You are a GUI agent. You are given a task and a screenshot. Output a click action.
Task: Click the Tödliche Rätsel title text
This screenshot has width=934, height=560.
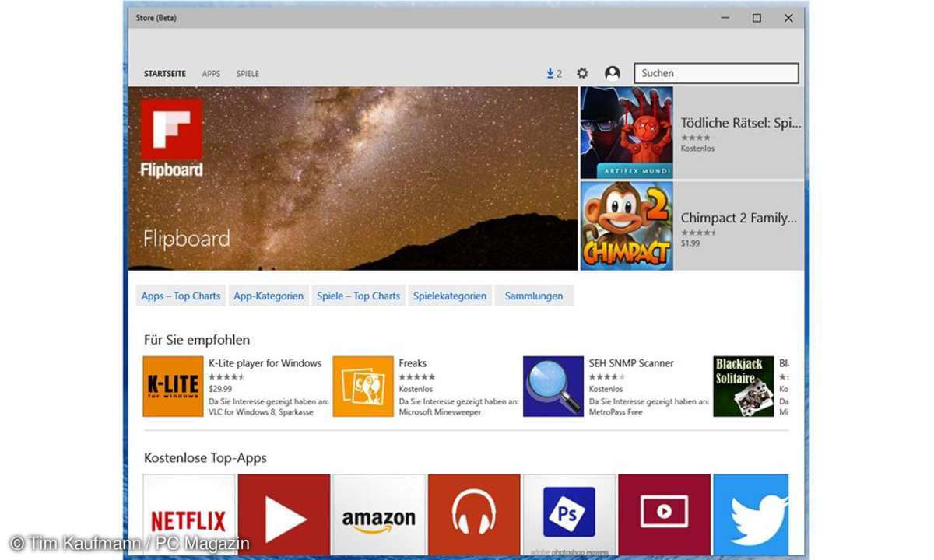(x=741, y=123)
